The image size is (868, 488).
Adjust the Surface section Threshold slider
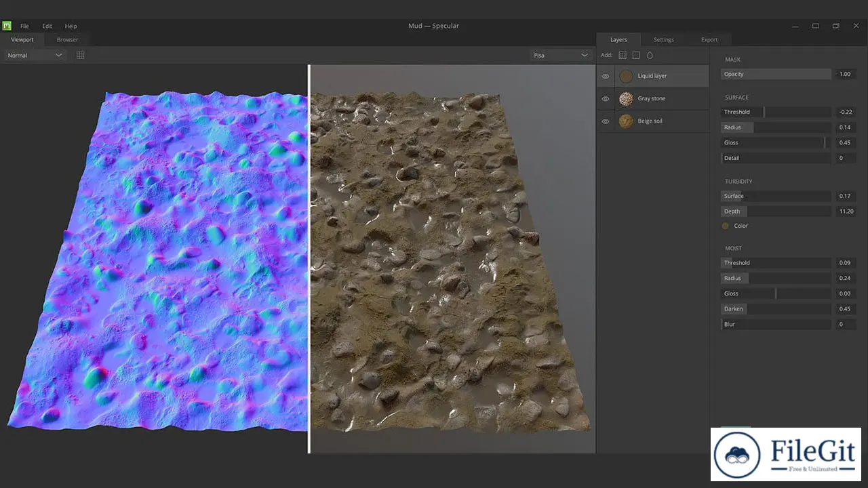(x=776, y=112)
